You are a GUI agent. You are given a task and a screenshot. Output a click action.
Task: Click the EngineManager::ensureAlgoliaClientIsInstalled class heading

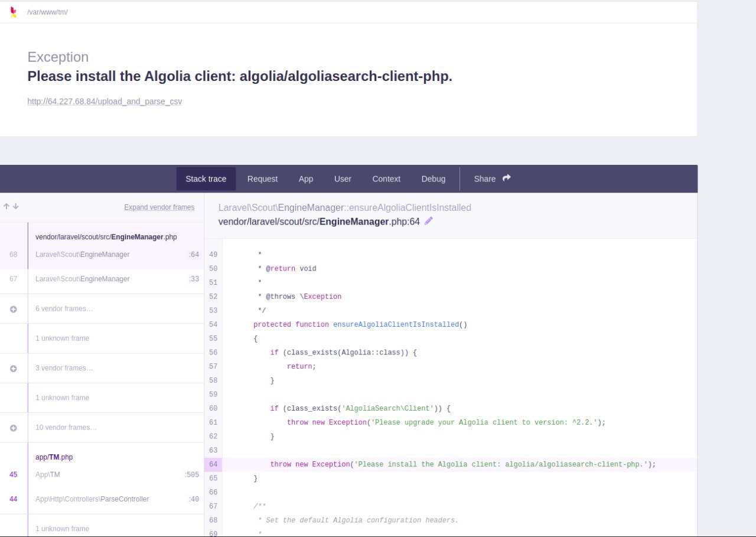(345, 208)
